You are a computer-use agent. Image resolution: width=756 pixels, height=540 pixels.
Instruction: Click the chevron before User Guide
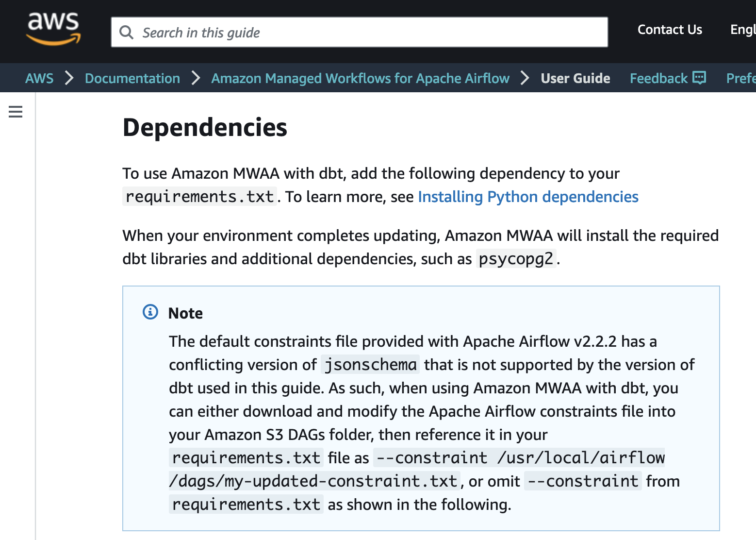(525, 78)
